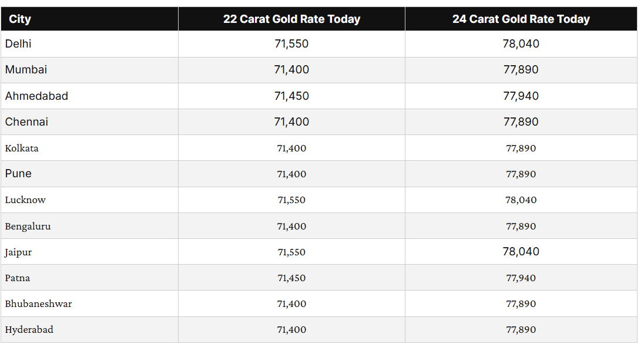Select the Bengaluru row label
Screen dimensions: 644x351
pyautogui.click(x=28, y=226)
